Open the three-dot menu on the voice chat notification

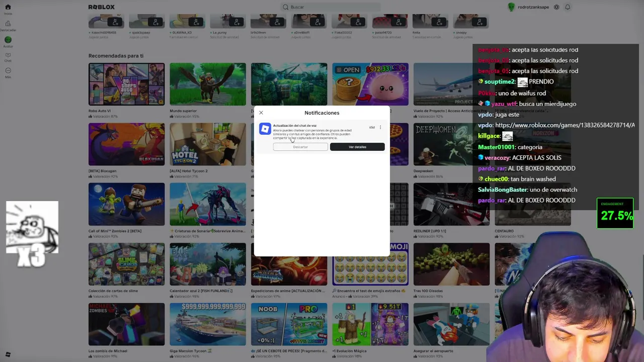[380, 127]
